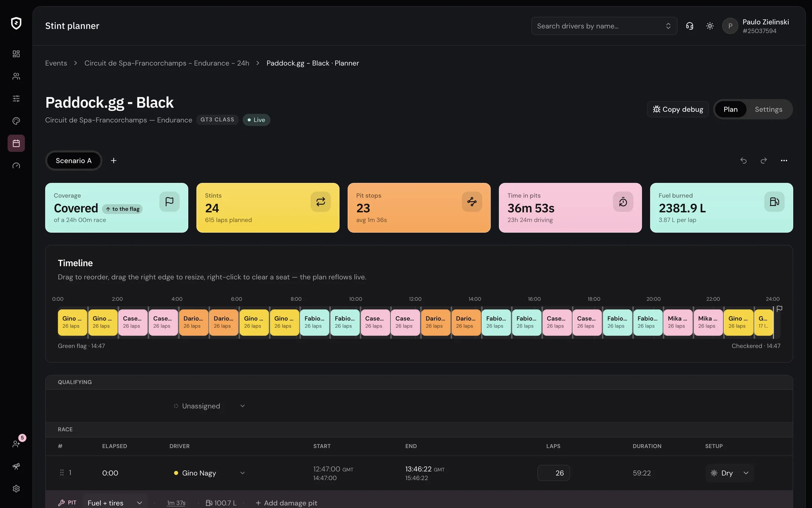Click the 36m 53s time in pits value
This screenshot has height=508, width=812.
click(531, 208)
